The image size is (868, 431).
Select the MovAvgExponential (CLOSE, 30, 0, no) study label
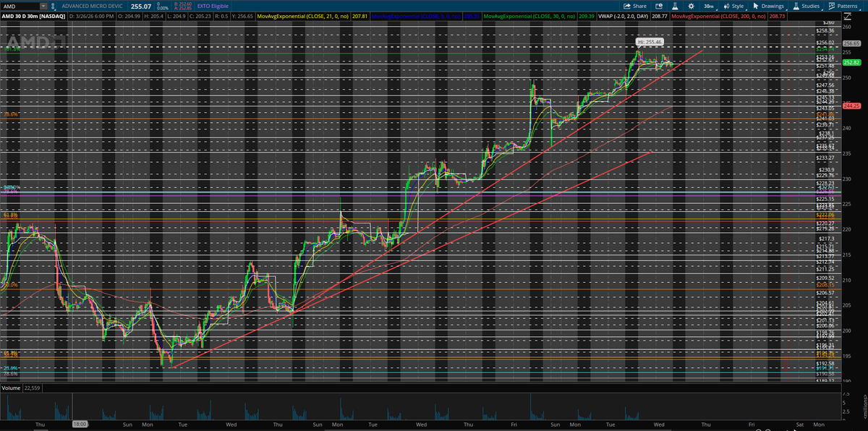tap(529, 17)
